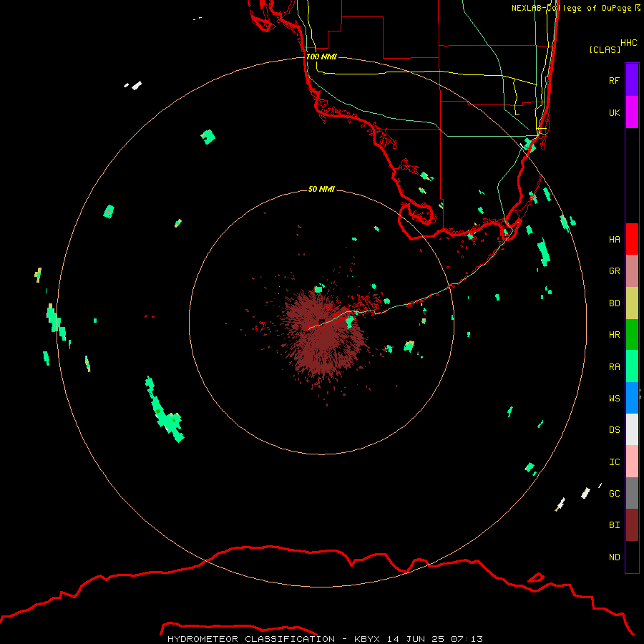Click the GC gray legend swatch
The height and width of the screenshot is (644, 644).
pos(632,493)
